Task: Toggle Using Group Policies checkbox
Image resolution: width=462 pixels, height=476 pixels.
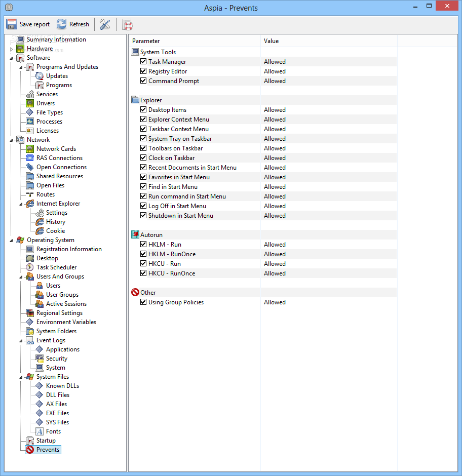Action: (x=143, y=302)
